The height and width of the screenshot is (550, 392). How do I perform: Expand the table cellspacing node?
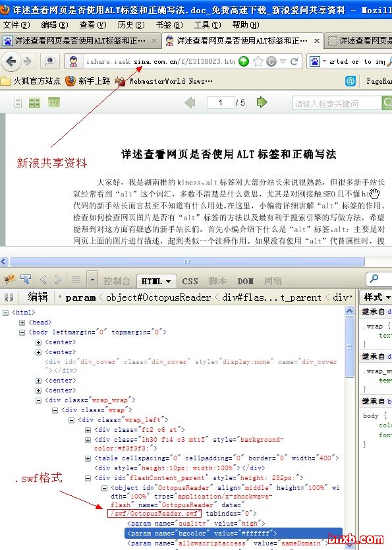click(x=88, y=458)
